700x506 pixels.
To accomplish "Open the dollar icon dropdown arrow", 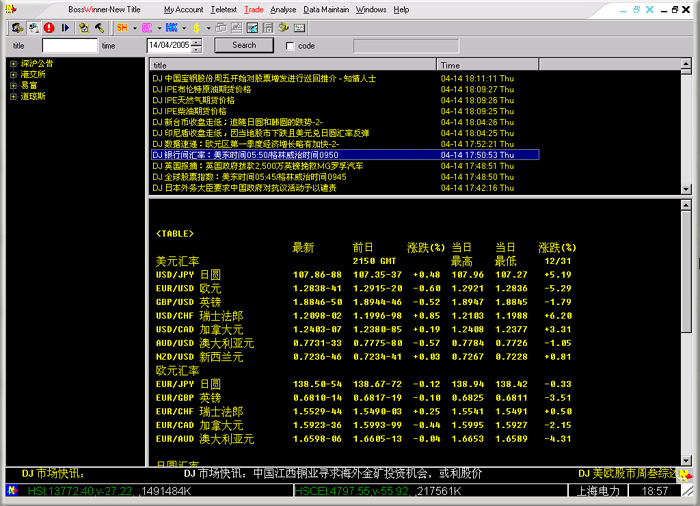I will pos(208,28).
